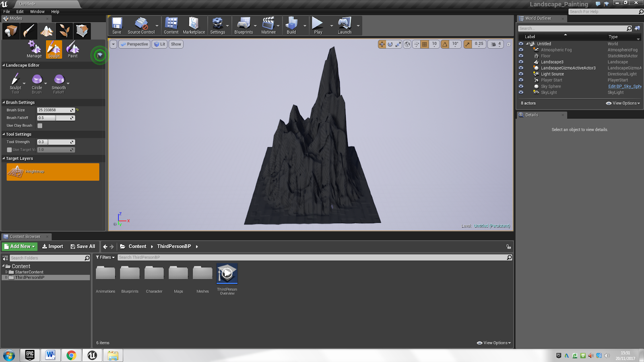Open the Help menu

point(55,12)
